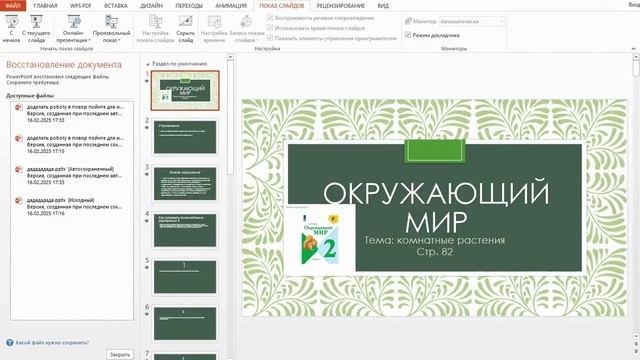
Task: Open the Design tab
Action: point(151,6)
